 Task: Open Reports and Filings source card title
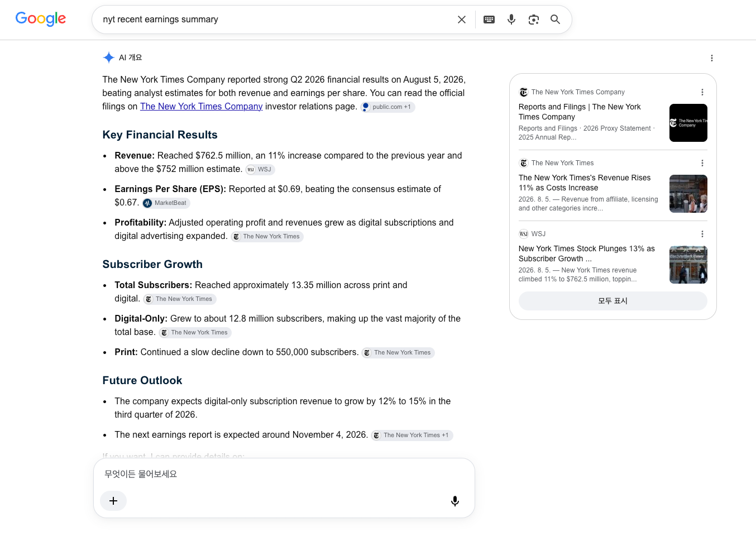tap(580, 112)
